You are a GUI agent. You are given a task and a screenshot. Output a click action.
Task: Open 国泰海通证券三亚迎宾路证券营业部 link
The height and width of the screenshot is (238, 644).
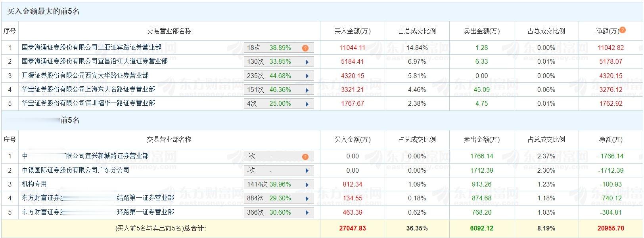point(92,47)
